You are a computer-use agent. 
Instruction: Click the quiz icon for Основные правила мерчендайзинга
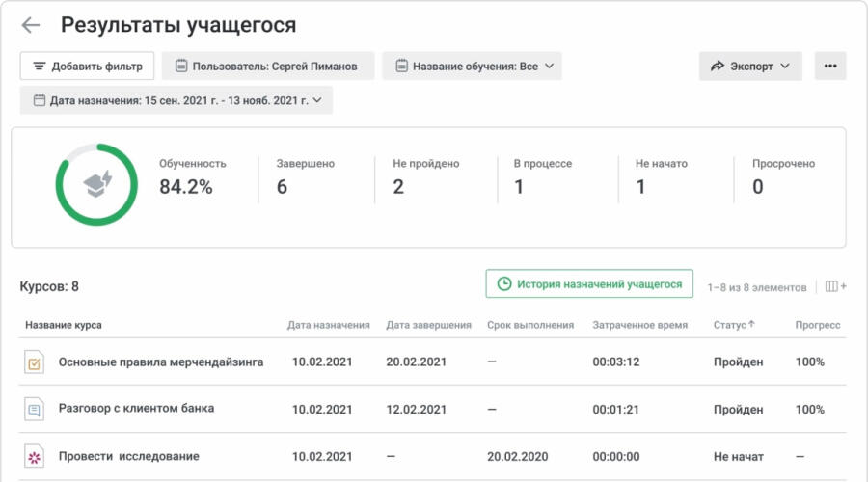click(x=34, y=363)
